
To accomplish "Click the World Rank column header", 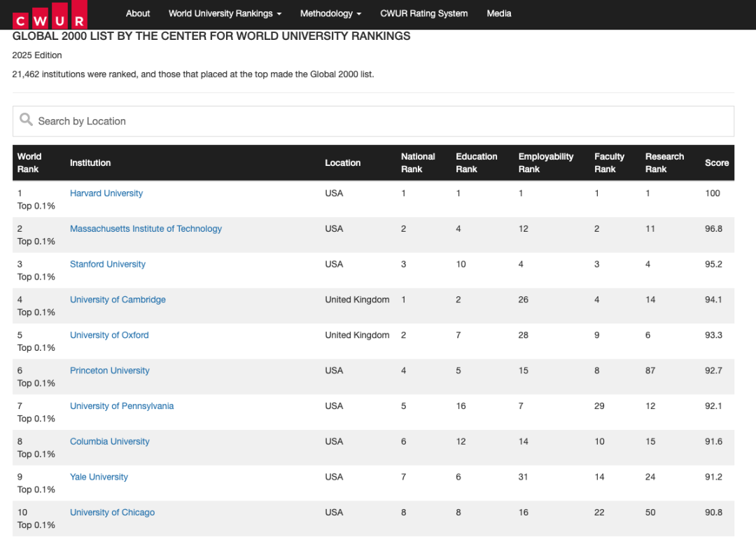I will [x=29, y=163].
